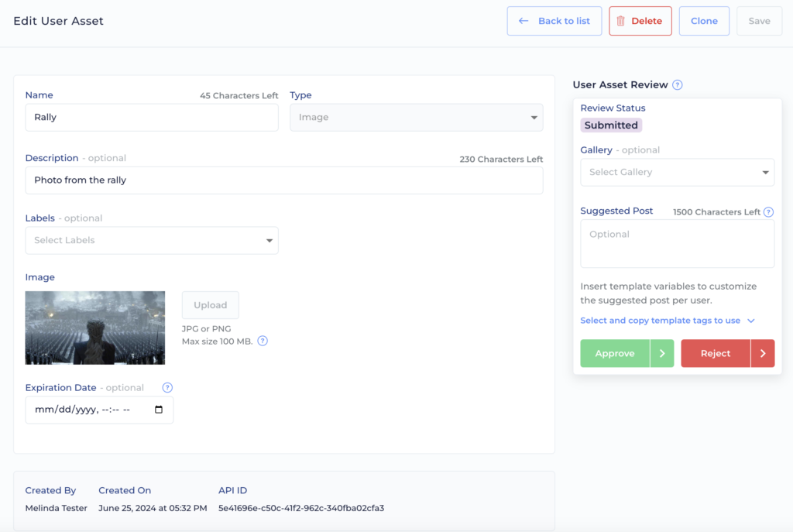Screen dimensions: 793x532
Task: Open the Select Gallery dropdown
Action: [677, 172]
